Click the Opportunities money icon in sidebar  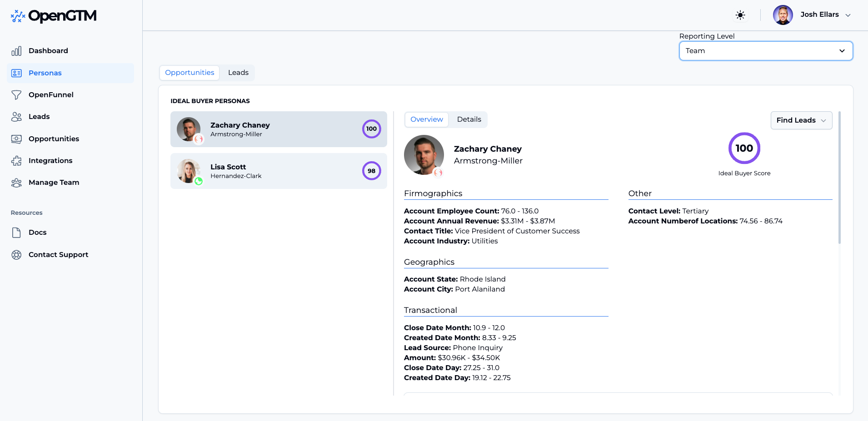click(16, 139)
